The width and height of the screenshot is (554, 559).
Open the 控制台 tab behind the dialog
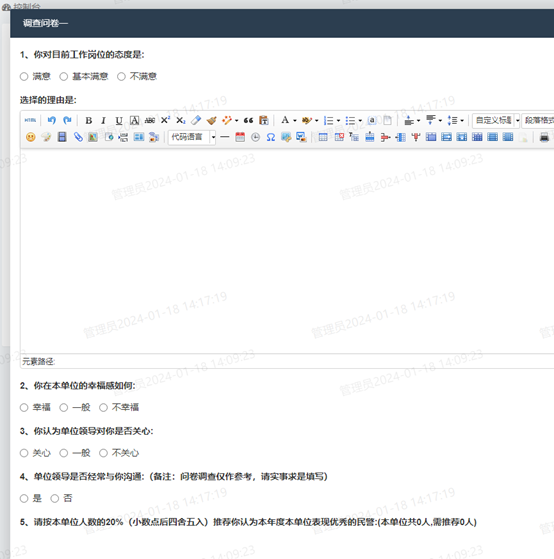(22, 6)
